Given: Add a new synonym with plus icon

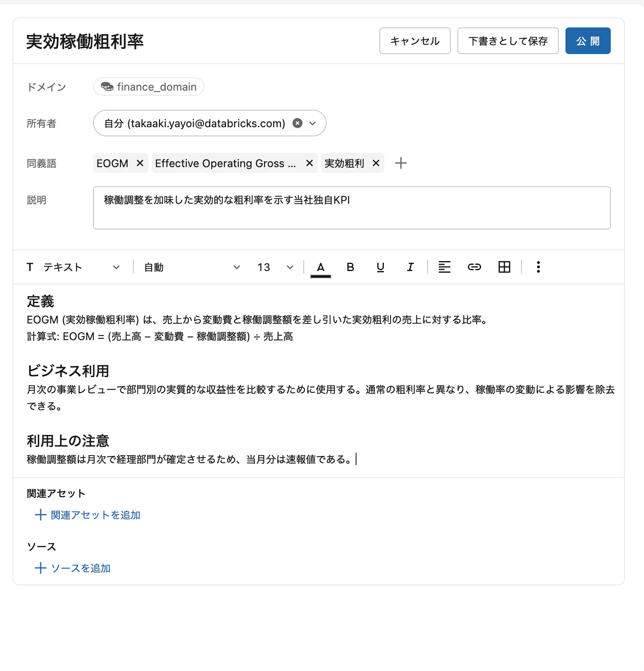Looking at the screenshot, I should [401, 163].
